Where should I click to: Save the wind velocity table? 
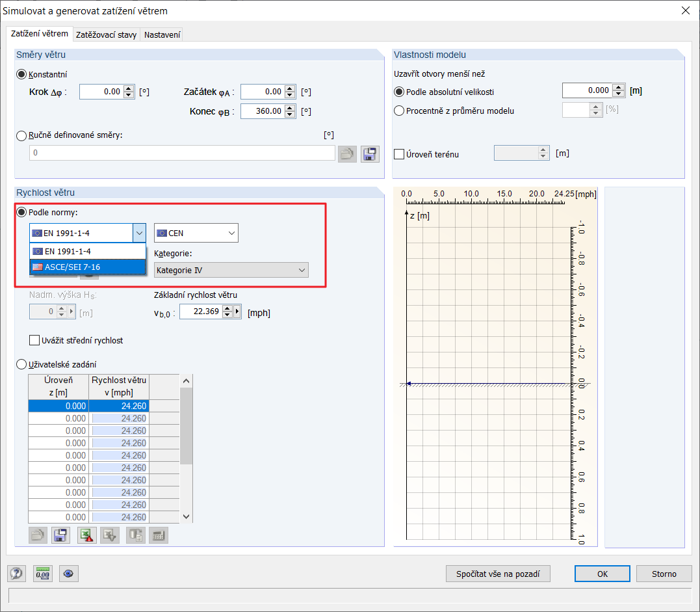[x=60, y=535]
